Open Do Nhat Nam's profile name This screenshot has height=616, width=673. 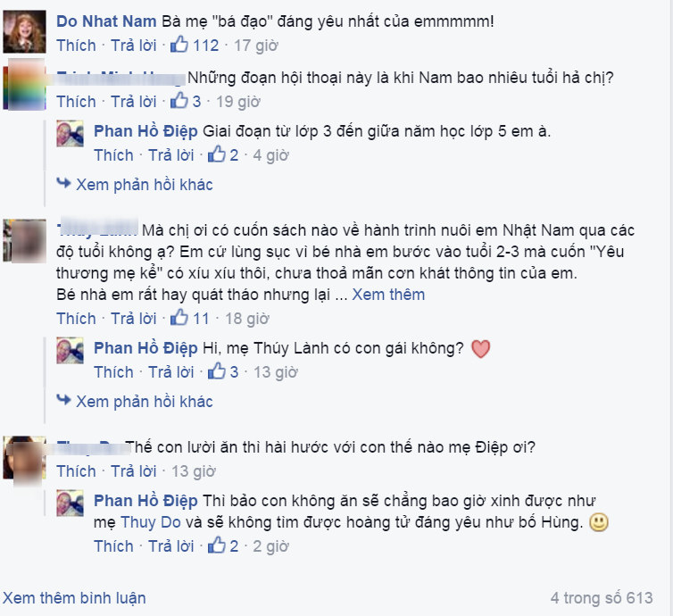pos(106,21)
